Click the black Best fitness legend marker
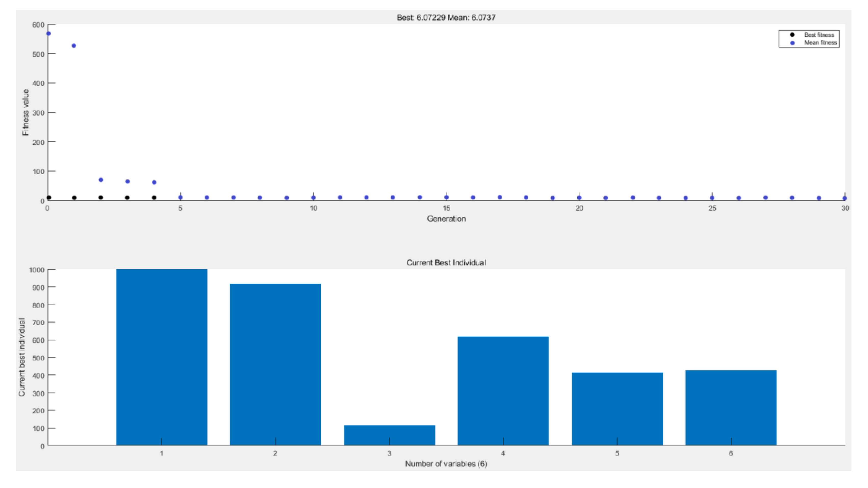The height and width of the screenshot is (488, 868). click(792, 35)
